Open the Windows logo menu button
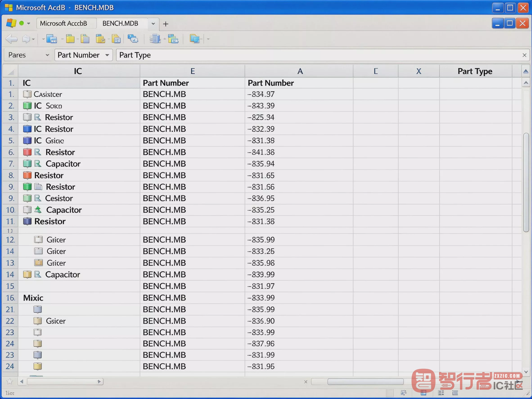532x399 pixels. coord(11,23)
